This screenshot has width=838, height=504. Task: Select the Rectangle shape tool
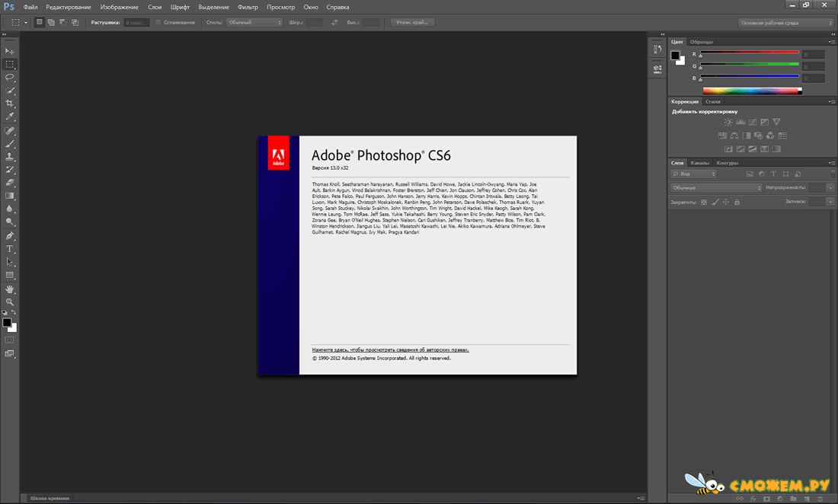[x=10, y=275]
